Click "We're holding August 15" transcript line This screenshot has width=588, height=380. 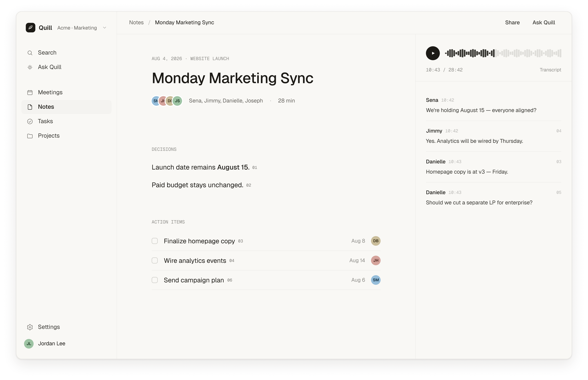[x=481, y=110]
